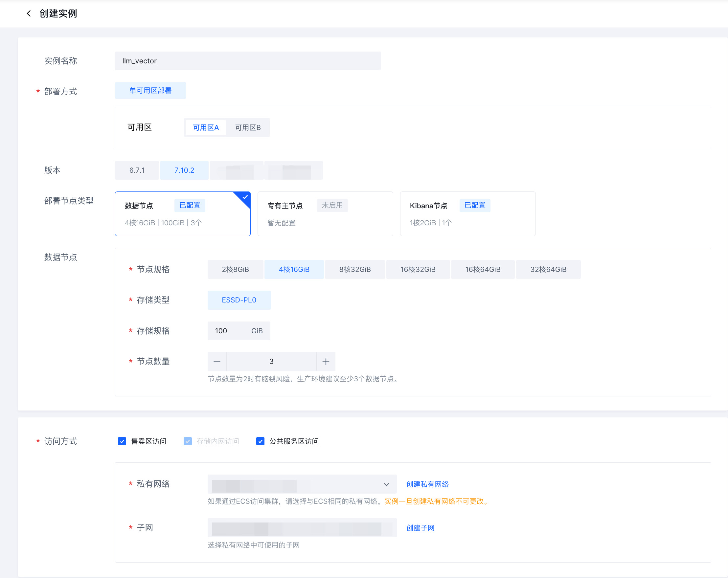Click the disabled 存储内网访问 checkbox

[x=188, y=441]
